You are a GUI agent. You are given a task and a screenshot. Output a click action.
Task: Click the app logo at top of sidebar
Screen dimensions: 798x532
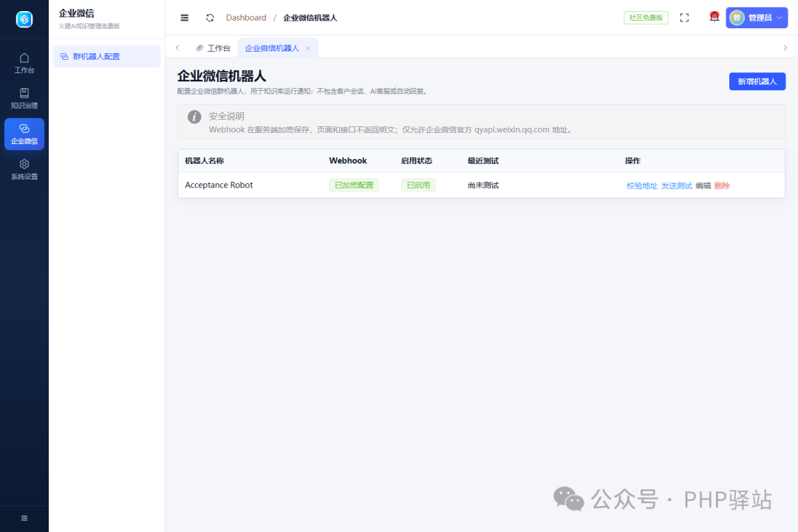[24, 19]
